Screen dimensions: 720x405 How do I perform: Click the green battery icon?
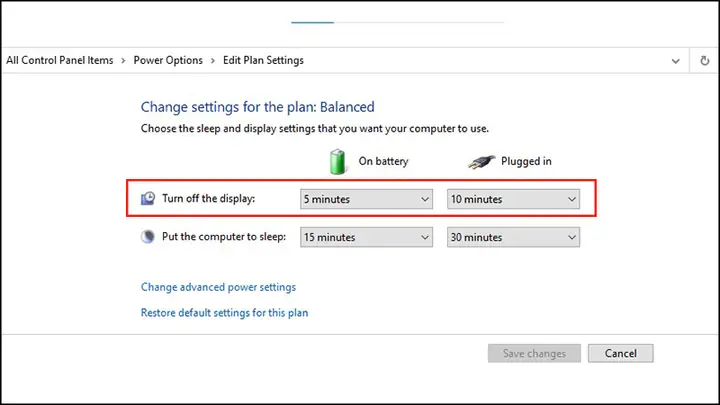point(338,162)
